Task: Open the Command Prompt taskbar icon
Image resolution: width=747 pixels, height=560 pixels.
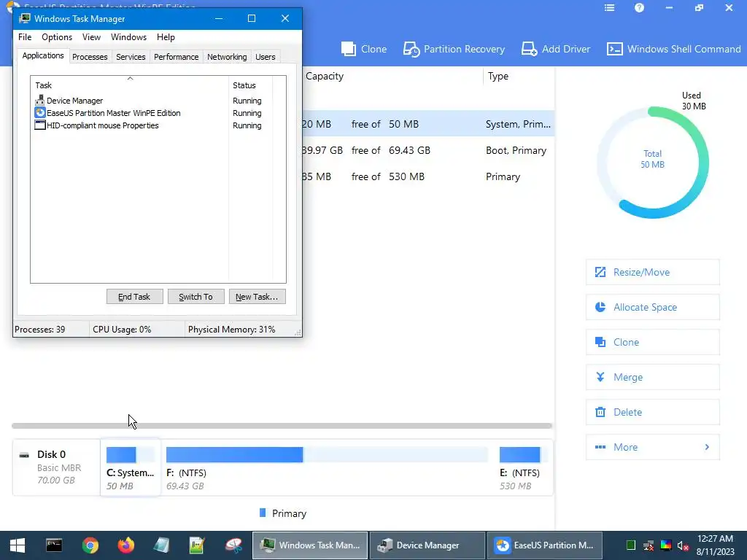Action: tap(54, 545)
